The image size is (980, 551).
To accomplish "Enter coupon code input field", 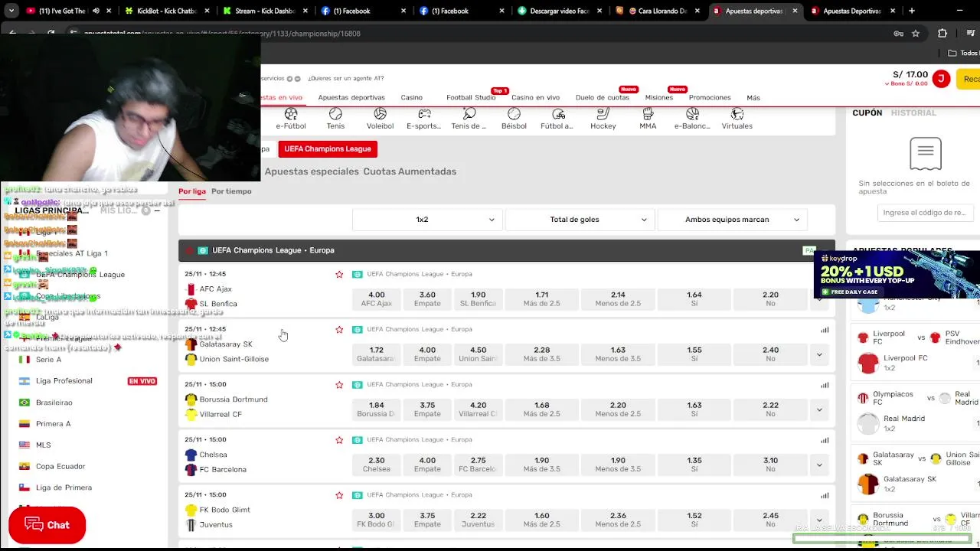I will [924, 213].
